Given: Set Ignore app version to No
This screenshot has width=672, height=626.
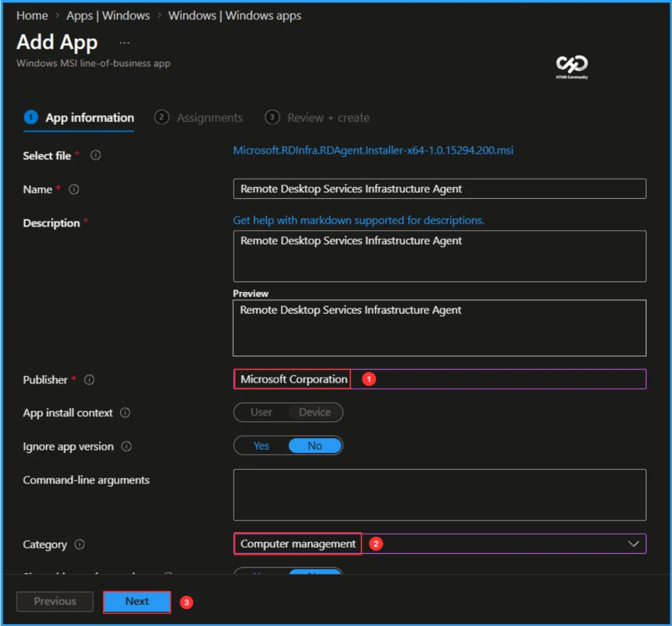Looking at the screenshot, I should (x=315, y=446).
